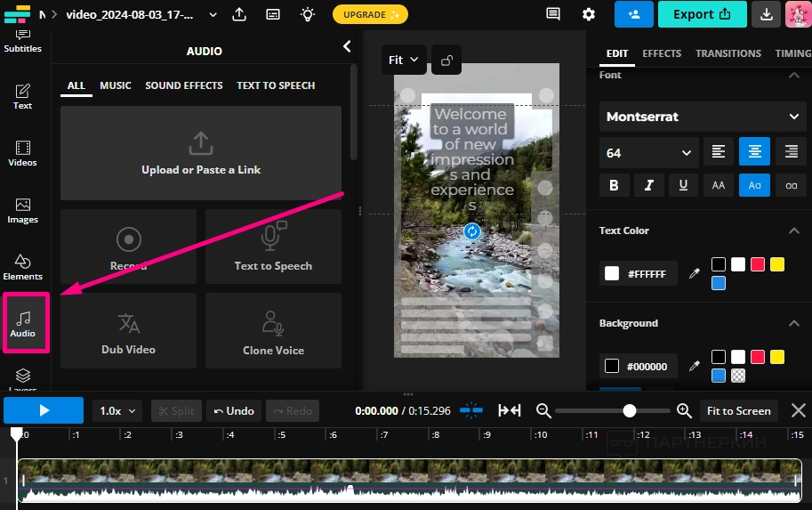The height and width of the screenshot is (510, 812).
Task: Click the Export button
Action: 702,14
